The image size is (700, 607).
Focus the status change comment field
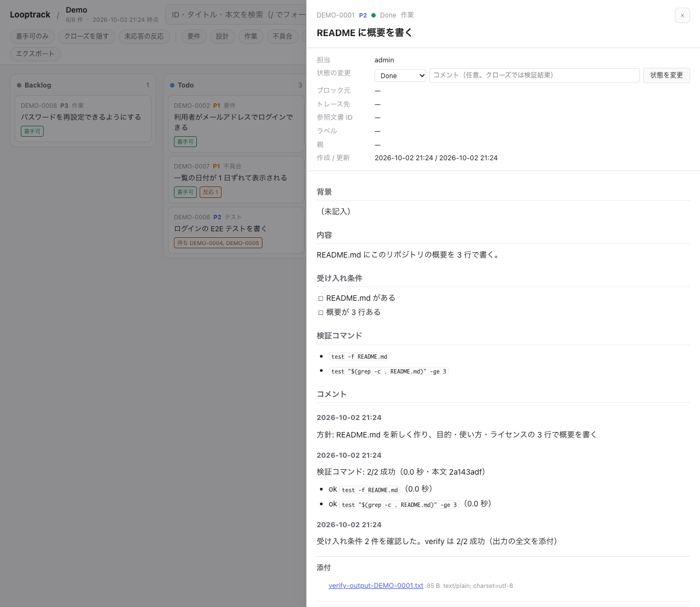click(534, 75)
